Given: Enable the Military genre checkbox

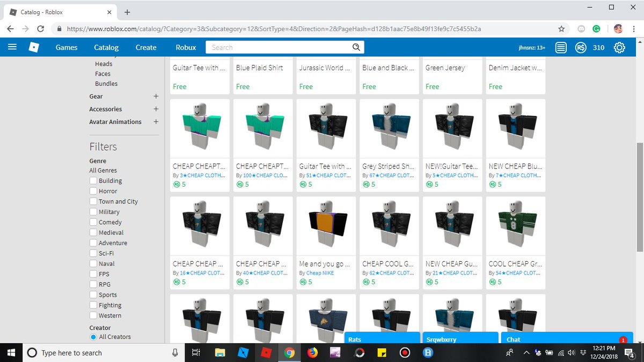Looking at the screenshot, I should point(93,212).
